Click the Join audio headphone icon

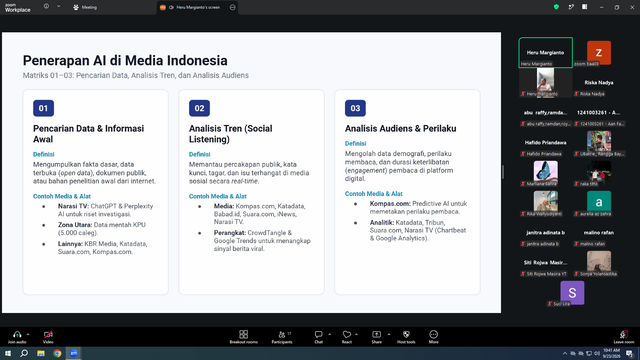point(17,334)
